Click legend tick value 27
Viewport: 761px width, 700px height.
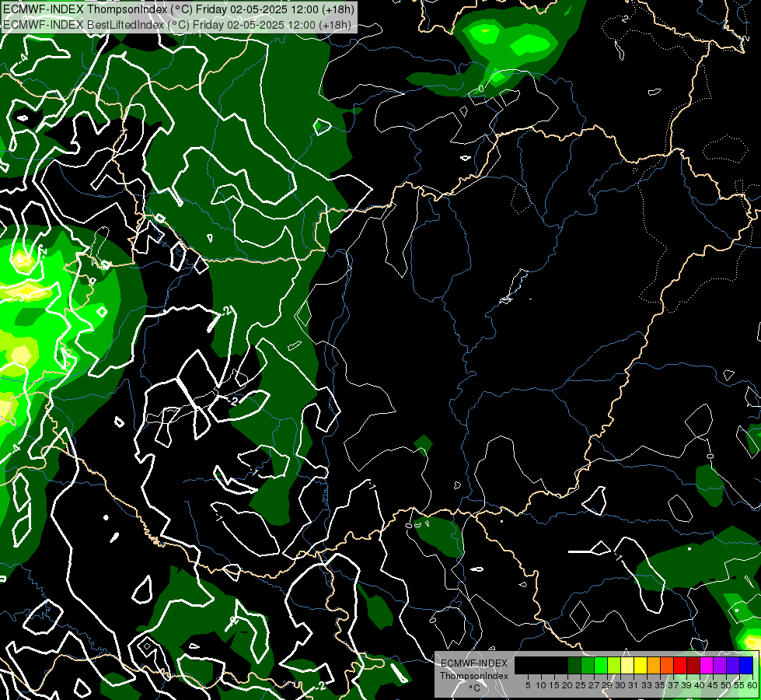pyautogui.click(x=594, y=685)
